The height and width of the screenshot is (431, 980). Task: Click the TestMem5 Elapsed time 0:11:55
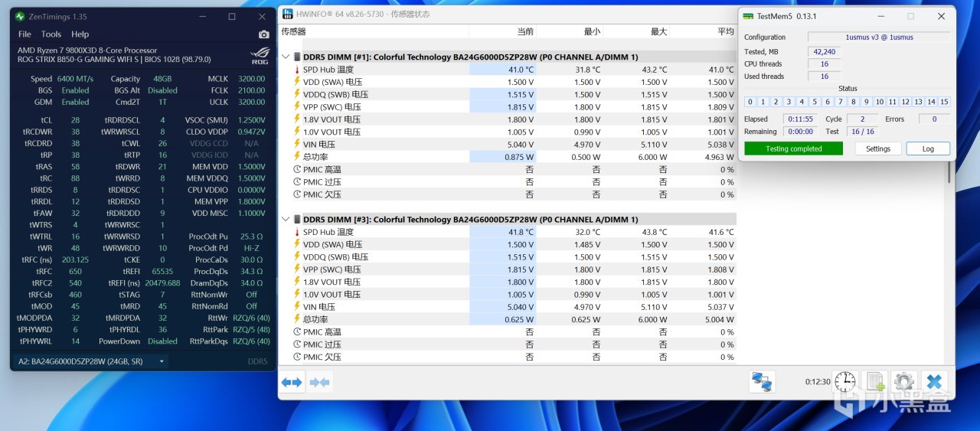tap(801, 119)
